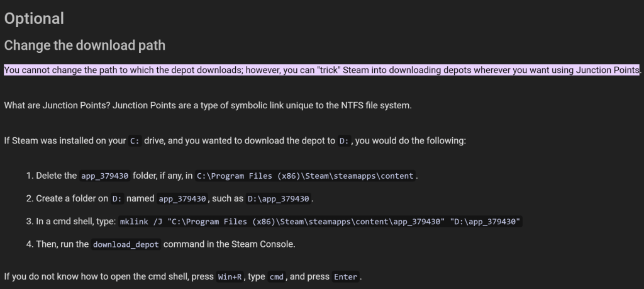
Task: Click the "What are Junction Points?" paragraph
Action: 208,105
